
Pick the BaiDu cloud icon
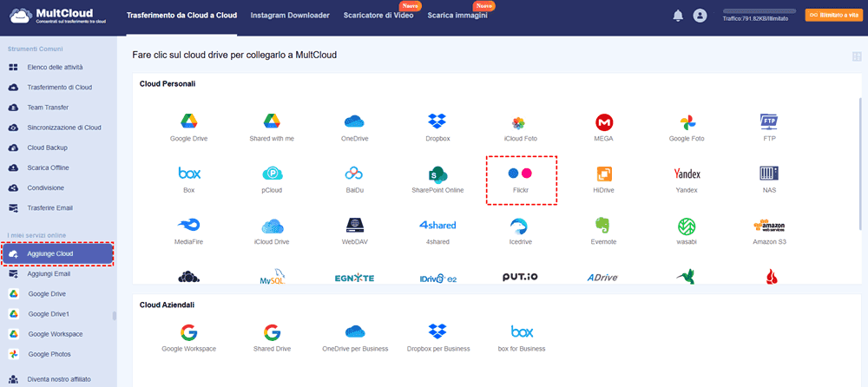point(354,174)
